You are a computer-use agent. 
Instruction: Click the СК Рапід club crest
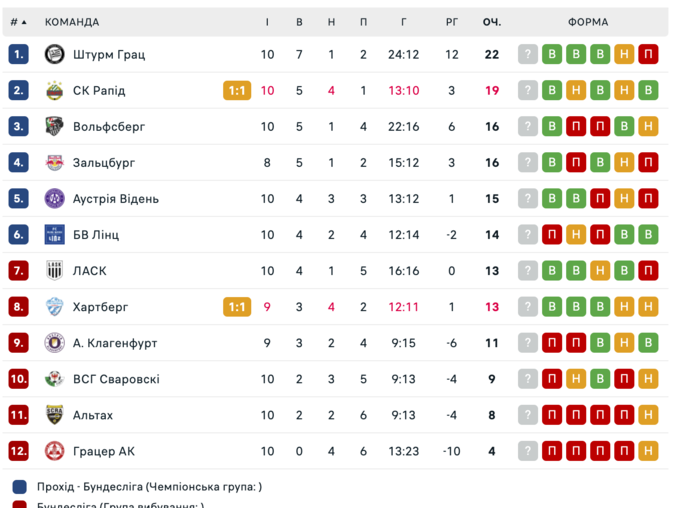55,90
